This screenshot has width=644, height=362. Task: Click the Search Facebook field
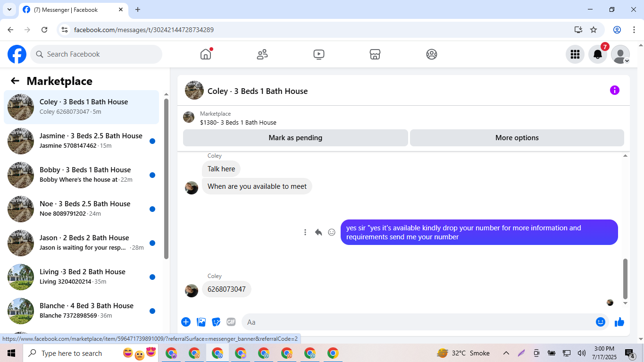click(96, 54)
